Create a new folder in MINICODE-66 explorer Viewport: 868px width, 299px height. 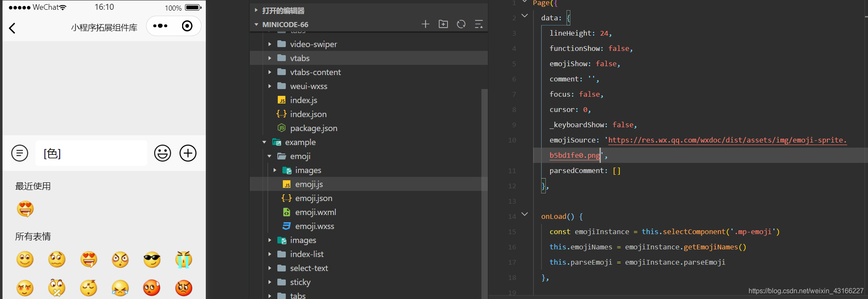(x=443, y=24)
